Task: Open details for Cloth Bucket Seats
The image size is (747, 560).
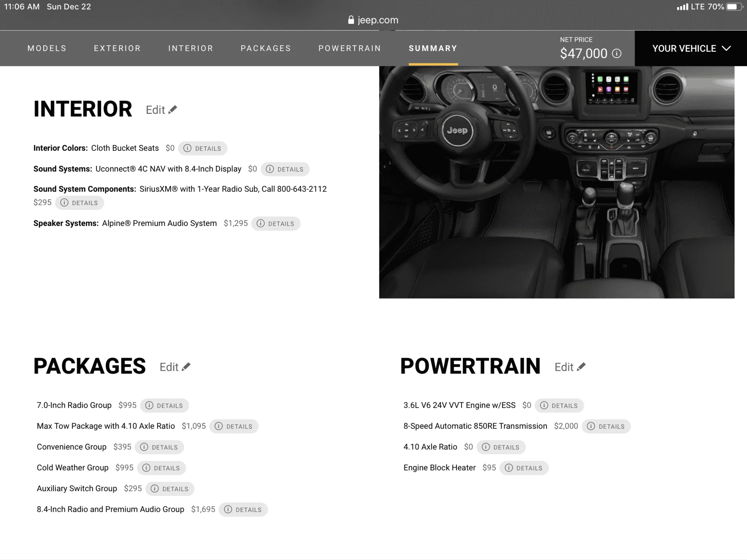Action: coord(202,148)
